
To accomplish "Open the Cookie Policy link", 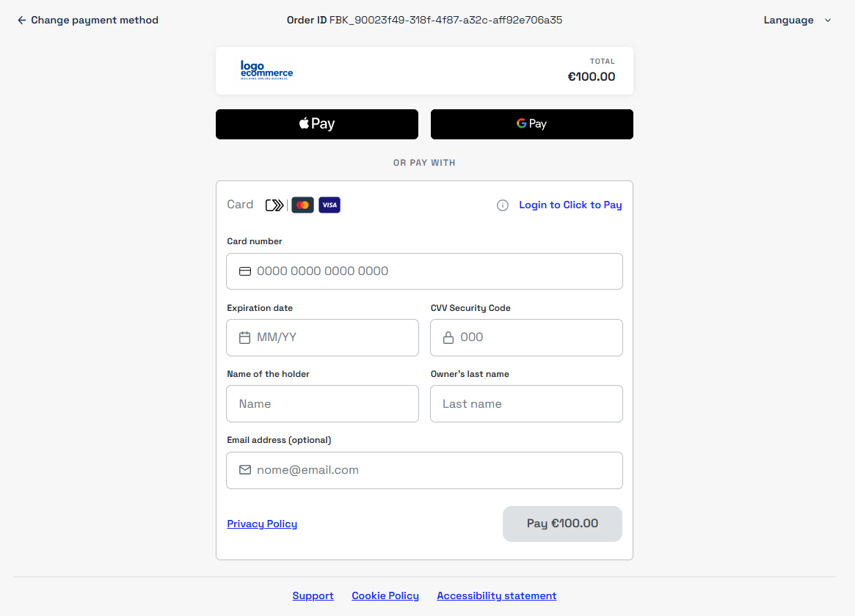I will click(x=385, y=596).
